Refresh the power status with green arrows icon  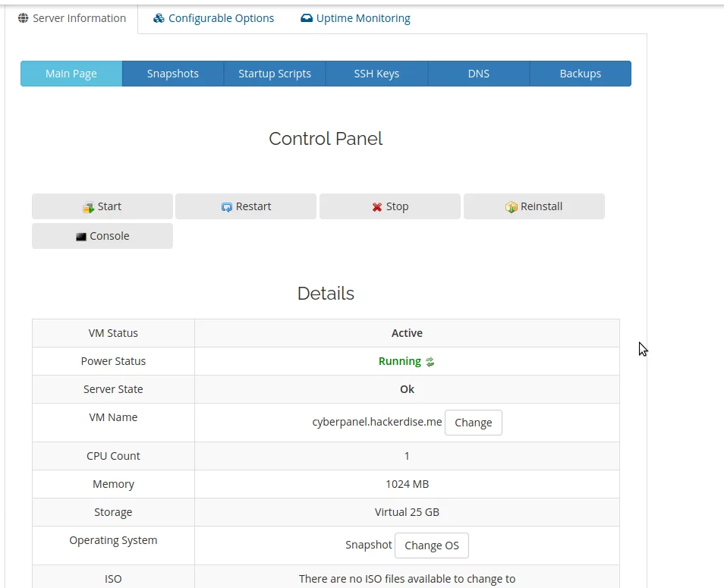pos(430,362)
